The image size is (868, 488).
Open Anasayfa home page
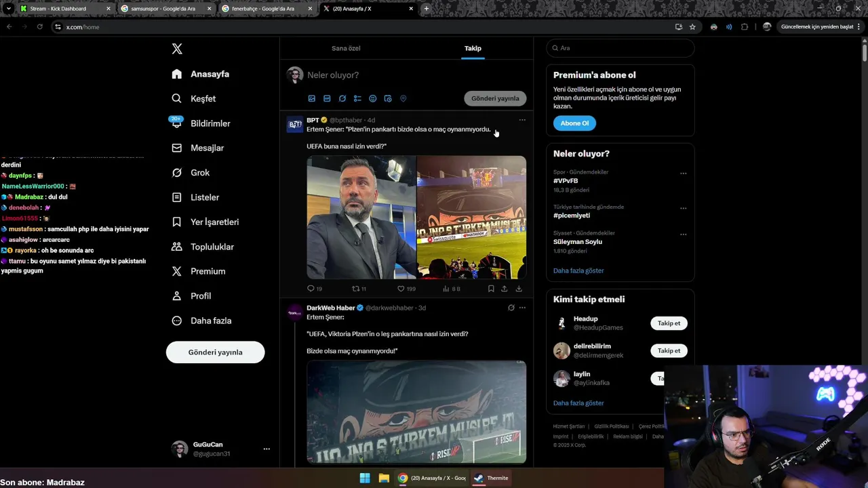pos(200,74)
